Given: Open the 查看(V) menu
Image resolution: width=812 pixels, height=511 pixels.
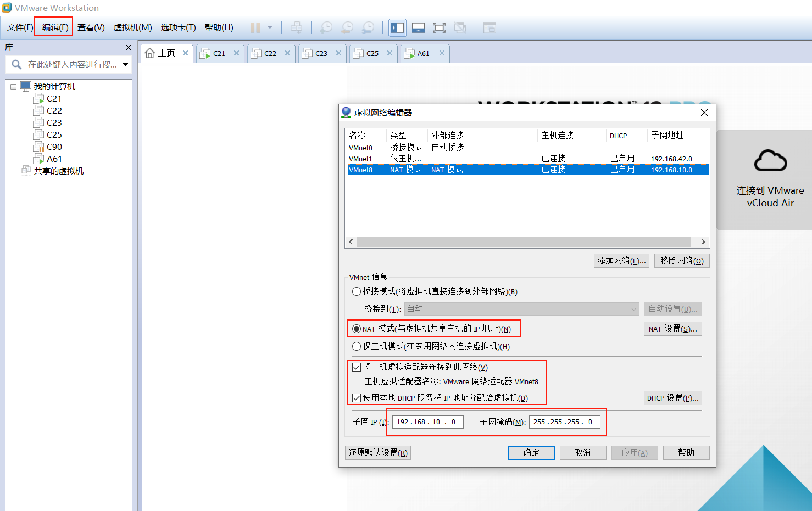Looking at the screenshot, I should click(91, 27).
